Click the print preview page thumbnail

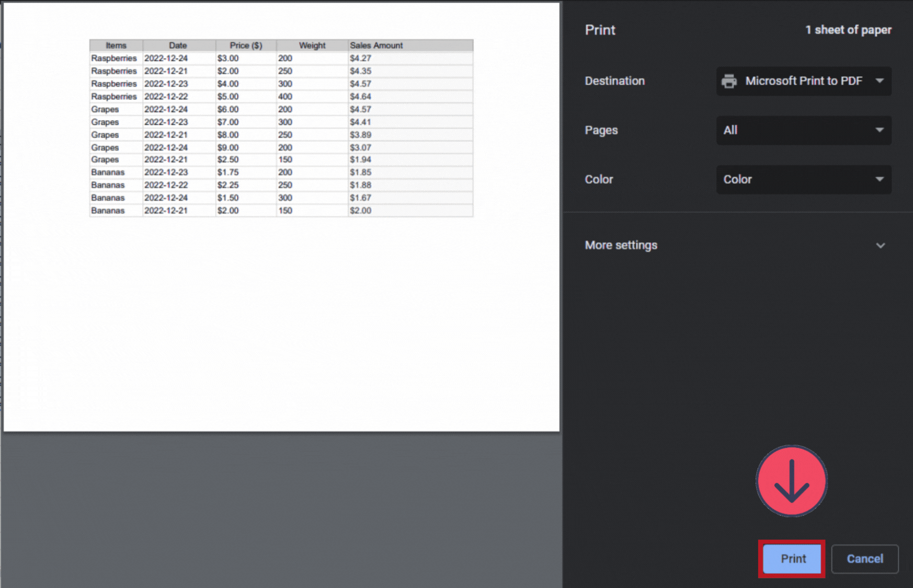(x=281, y=217)
